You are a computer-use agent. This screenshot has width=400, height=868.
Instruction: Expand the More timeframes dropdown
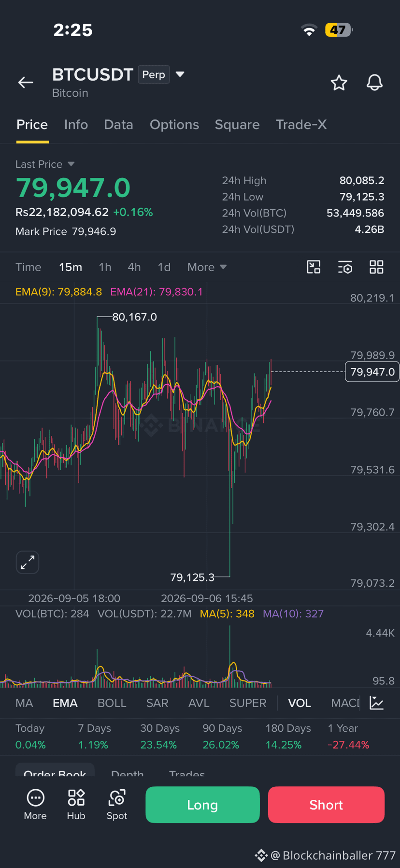207,267
